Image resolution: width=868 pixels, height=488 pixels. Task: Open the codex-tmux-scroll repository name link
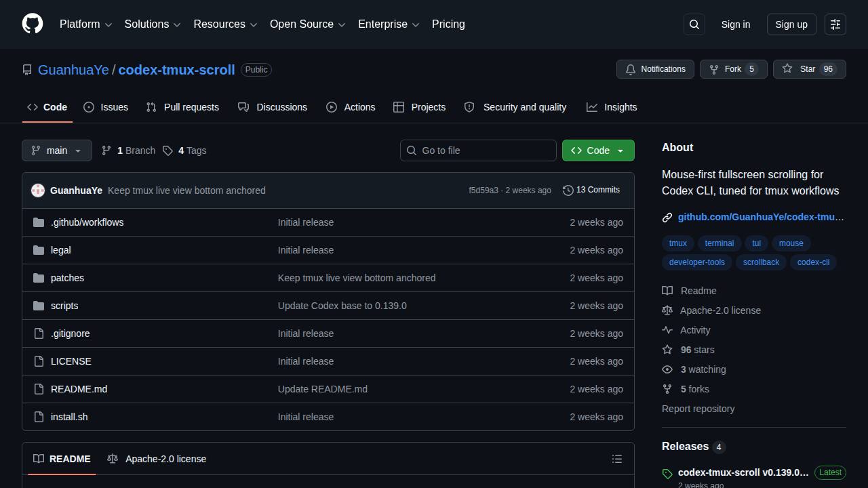[x=176, y=70]
